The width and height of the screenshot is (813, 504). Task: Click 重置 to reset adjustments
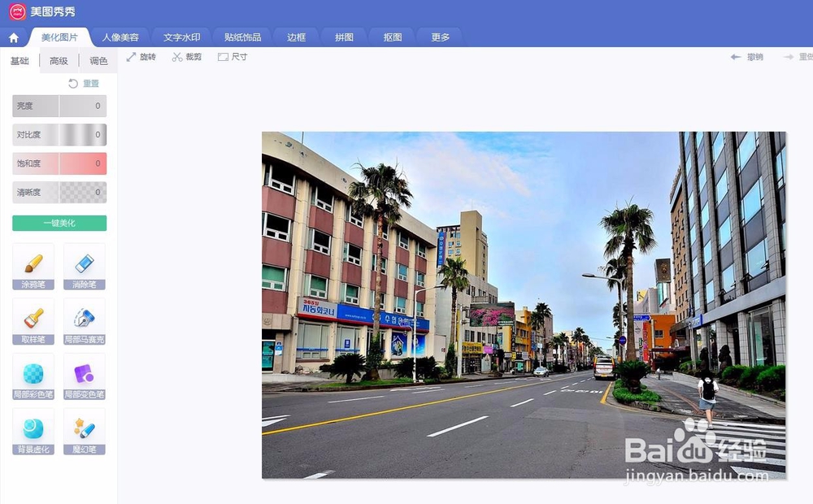(x=89, y=83)
